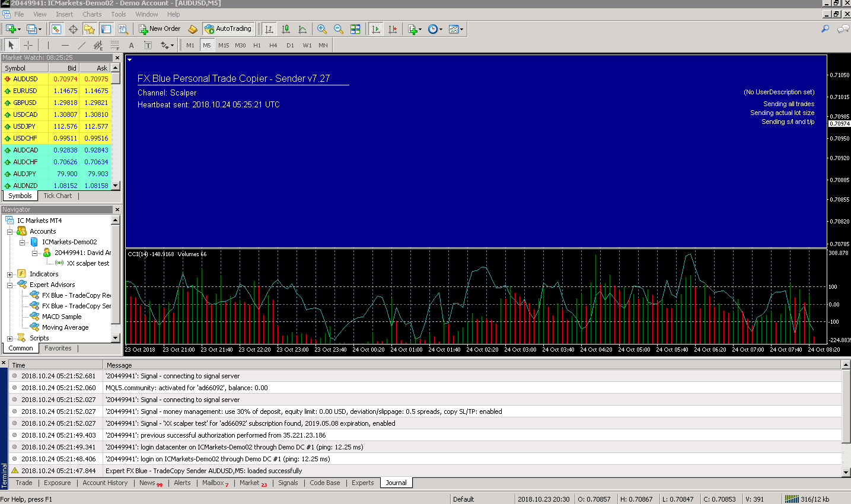Open the Insert menu

[65, 14]
